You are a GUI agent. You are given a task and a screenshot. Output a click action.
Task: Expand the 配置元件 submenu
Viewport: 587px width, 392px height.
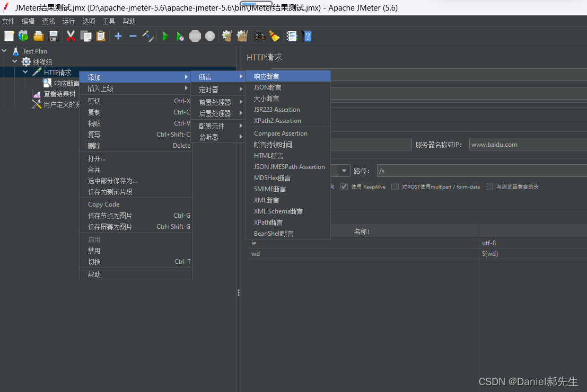pyautogui.click(x=218, y=126)
